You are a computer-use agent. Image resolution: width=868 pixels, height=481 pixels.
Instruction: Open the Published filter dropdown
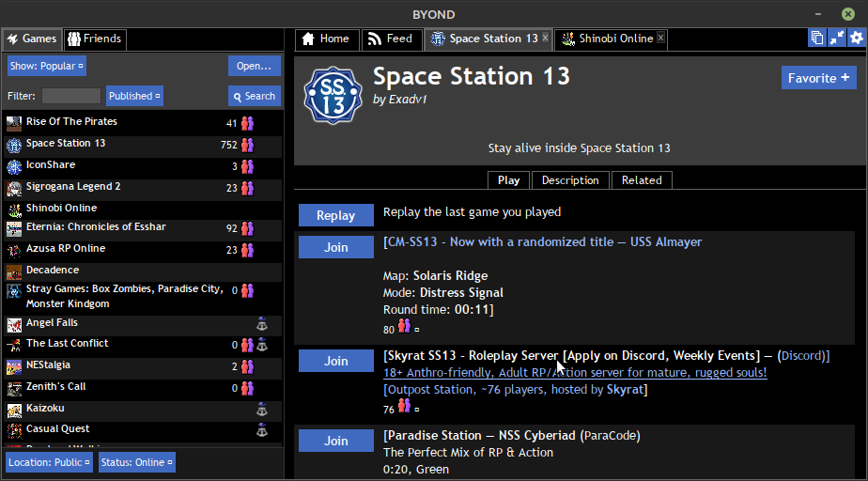[x=134, y=96]
